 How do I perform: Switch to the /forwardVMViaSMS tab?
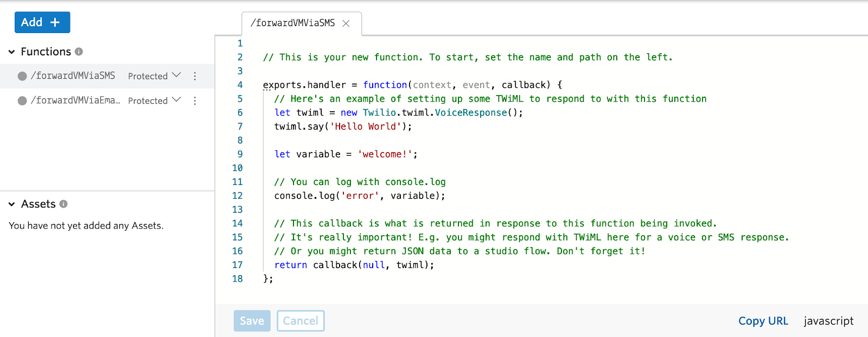tap(293, 23)
